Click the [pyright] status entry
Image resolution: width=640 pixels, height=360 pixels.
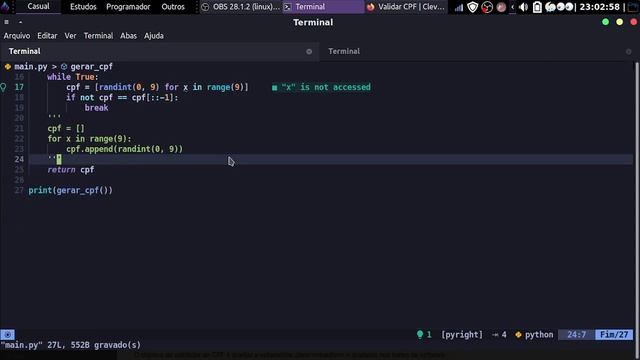click(462, 335)
